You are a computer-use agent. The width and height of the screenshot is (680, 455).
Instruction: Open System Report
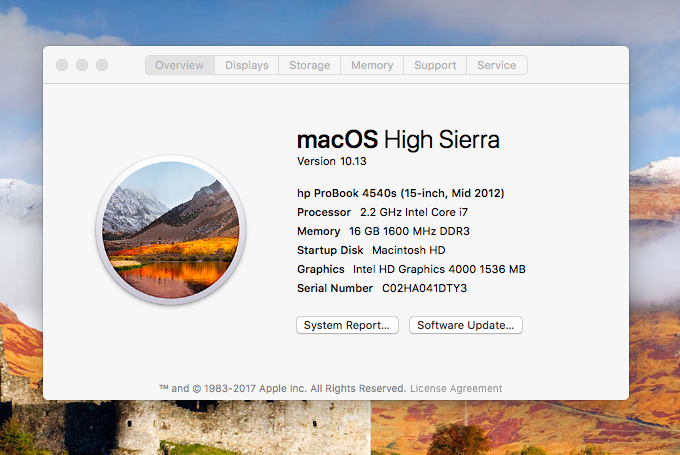[x=347, y=325]
